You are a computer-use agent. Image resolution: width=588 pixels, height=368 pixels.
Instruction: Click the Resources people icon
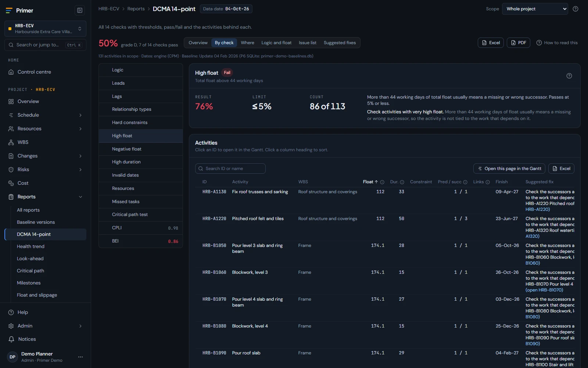[x=11, y=129]
